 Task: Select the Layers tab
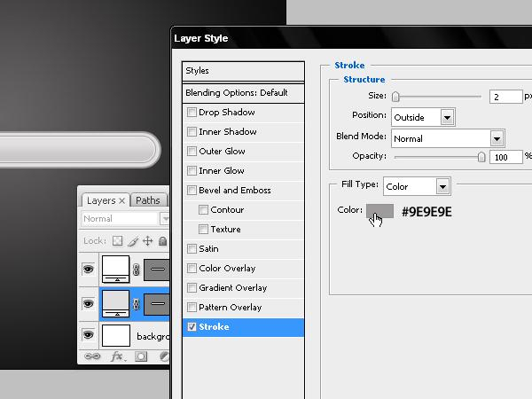click(106, 200)
